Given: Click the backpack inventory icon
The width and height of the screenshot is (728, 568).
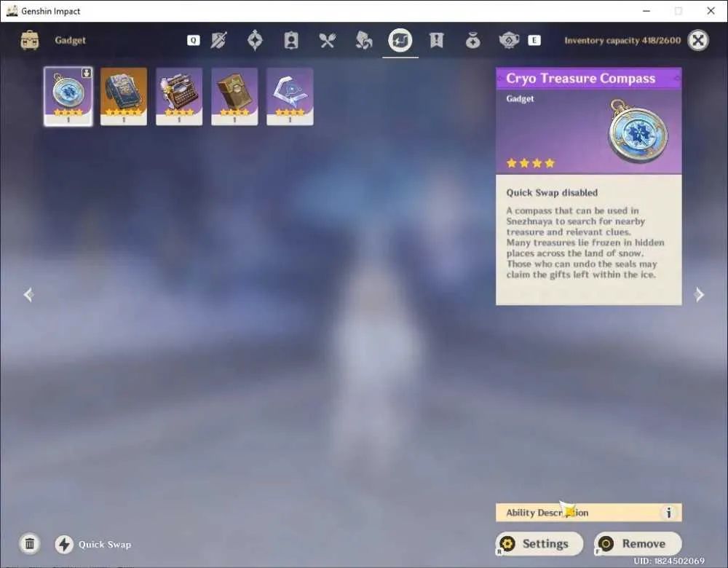Looking at the screenshot, I should [x=30, y=40].
